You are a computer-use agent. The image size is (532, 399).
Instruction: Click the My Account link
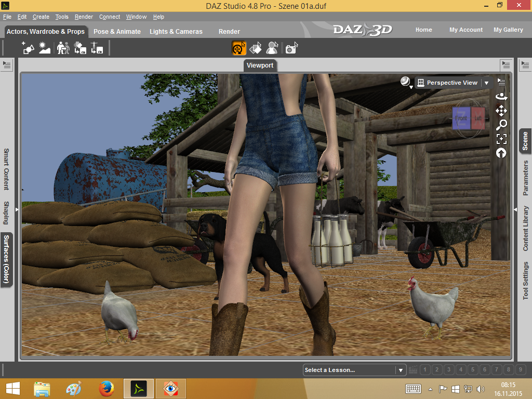(x=466, y=30)
